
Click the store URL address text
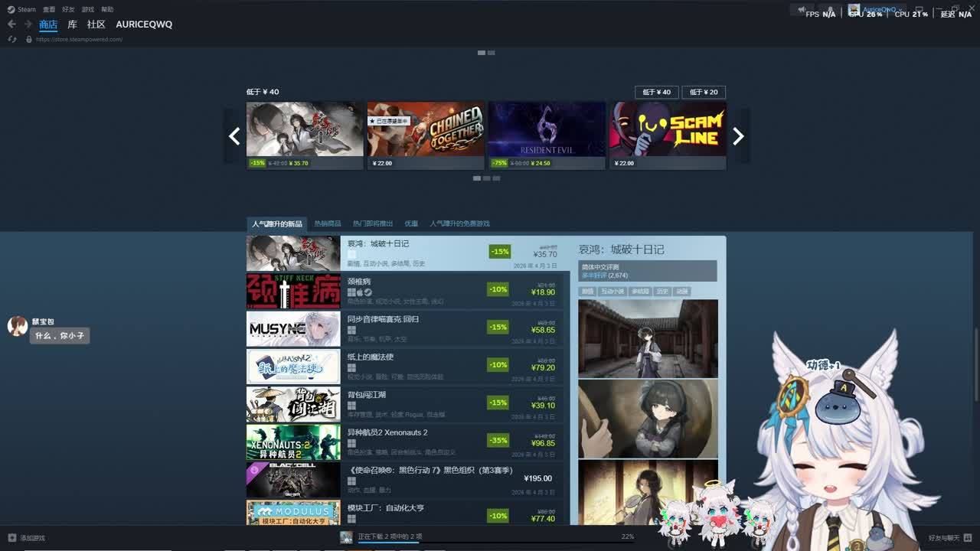coord(78,39)
